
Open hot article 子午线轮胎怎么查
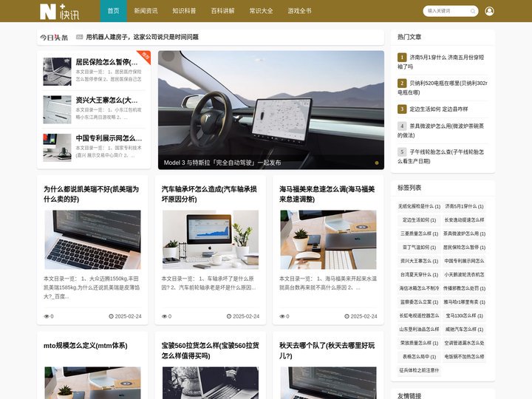[441, 157]
